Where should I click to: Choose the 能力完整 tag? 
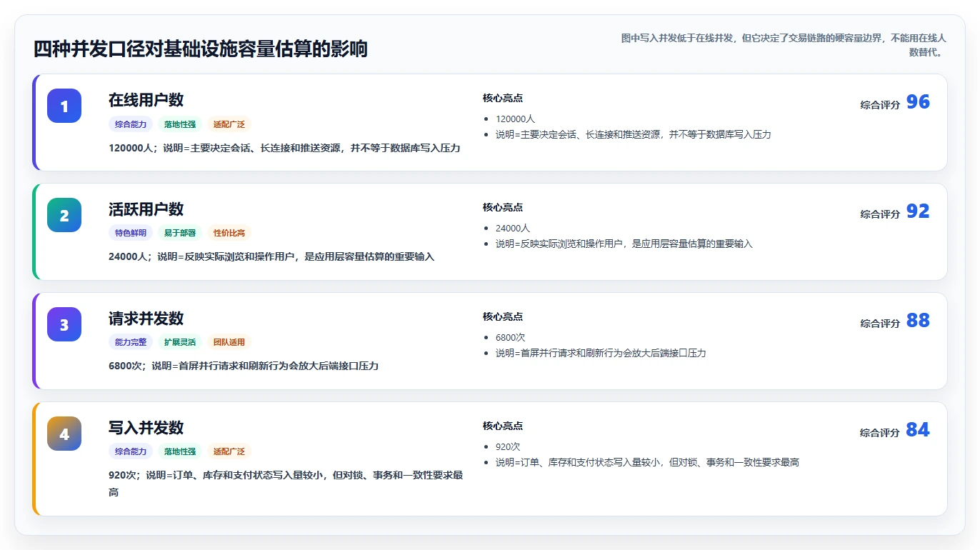click(x=131, y=343)
